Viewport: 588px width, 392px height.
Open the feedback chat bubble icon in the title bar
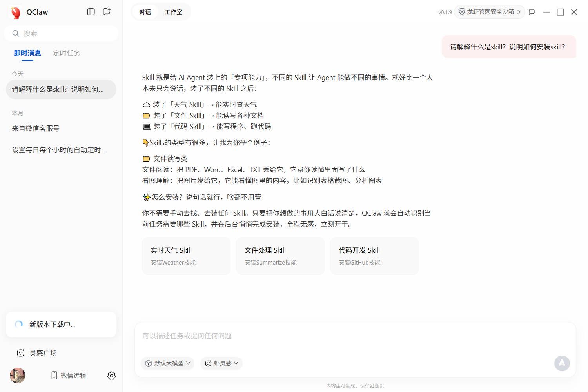[x=532, y=12]
